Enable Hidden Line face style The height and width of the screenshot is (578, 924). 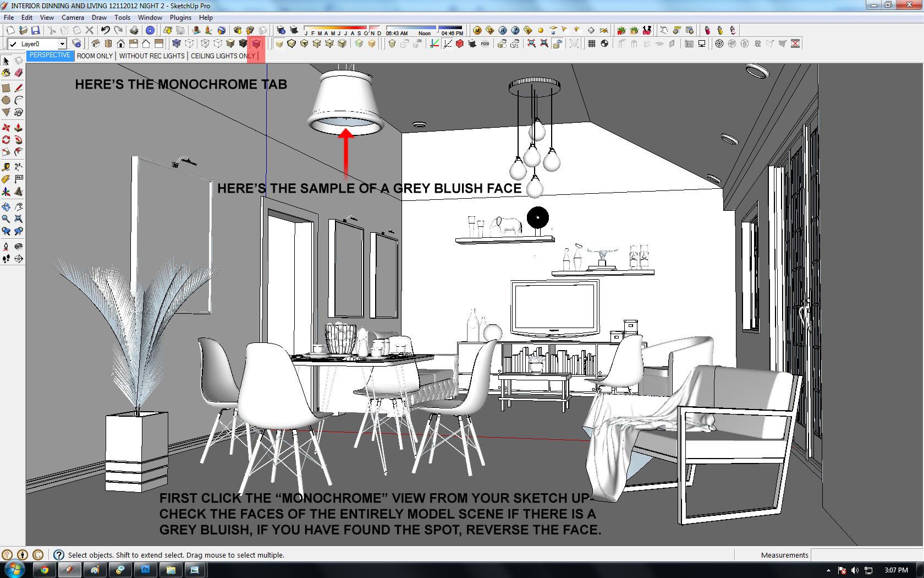point(218,43)
